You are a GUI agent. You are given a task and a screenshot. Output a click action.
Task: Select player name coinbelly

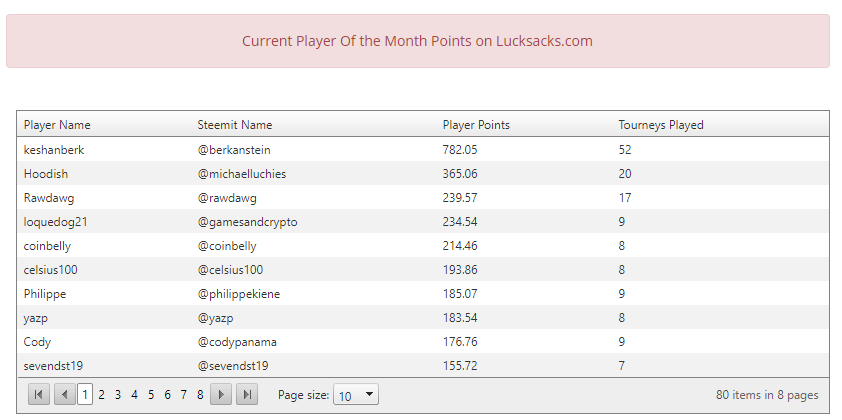47,246
